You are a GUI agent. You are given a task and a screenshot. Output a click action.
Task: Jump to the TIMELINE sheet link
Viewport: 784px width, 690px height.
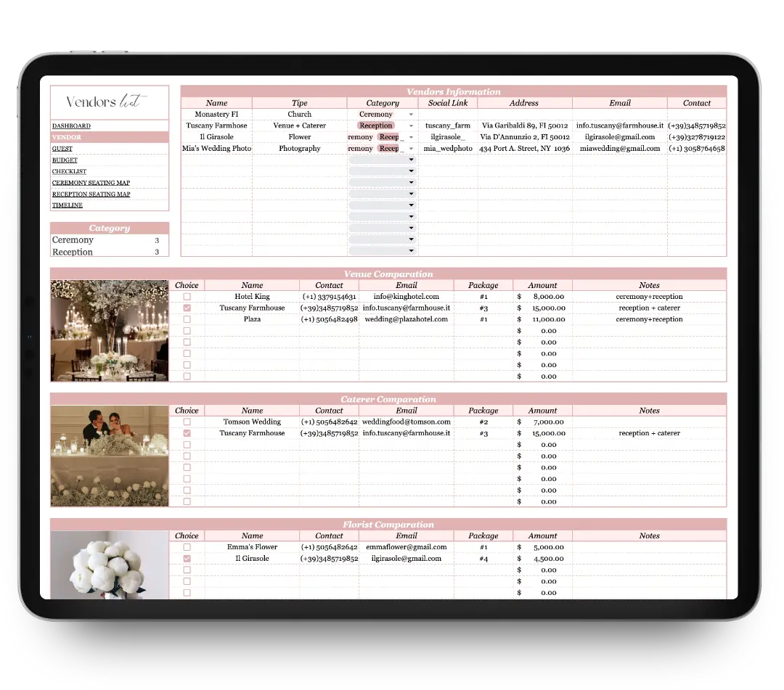(68, 205)
